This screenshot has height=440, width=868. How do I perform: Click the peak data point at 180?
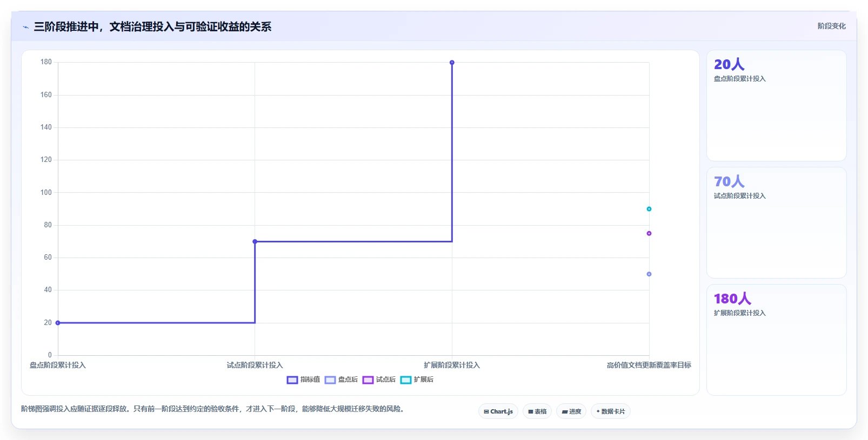[452, 63]
